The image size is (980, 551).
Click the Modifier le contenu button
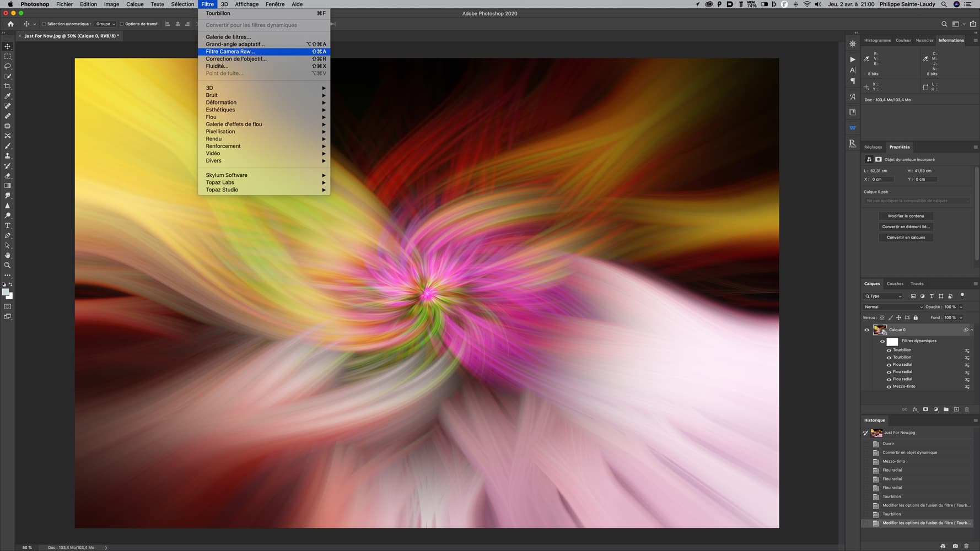click(x=906, y=216)
